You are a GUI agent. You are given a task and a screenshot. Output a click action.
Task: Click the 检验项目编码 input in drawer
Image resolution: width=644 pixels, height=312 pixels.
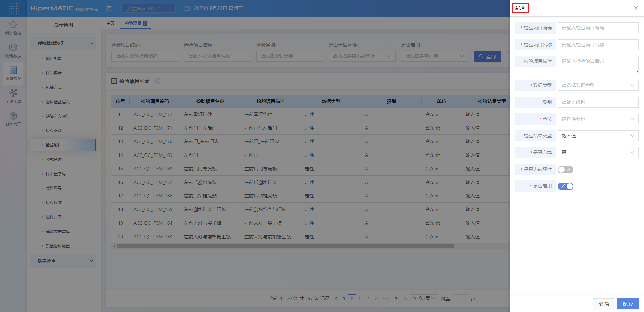[598, 28]
